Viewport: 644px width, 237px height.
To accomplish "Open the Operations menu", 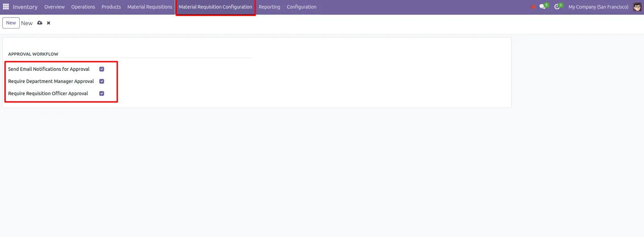I will 83,7.
